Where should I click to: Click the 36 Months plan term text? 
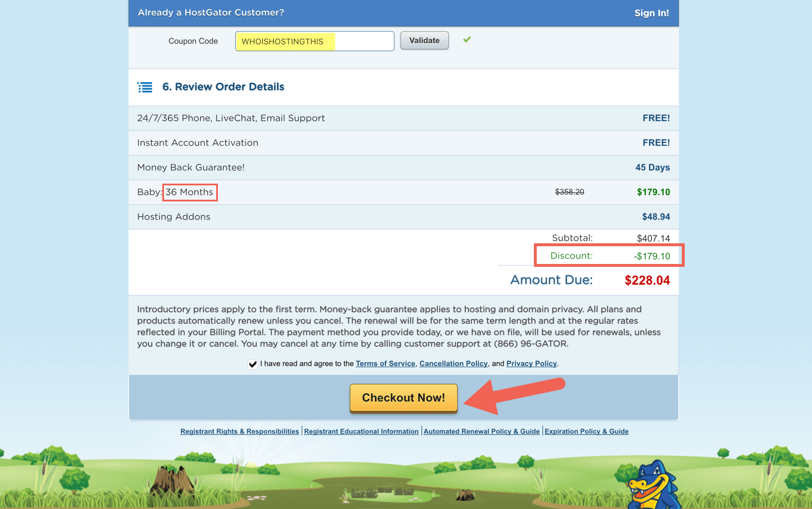[x=189, y=192]
